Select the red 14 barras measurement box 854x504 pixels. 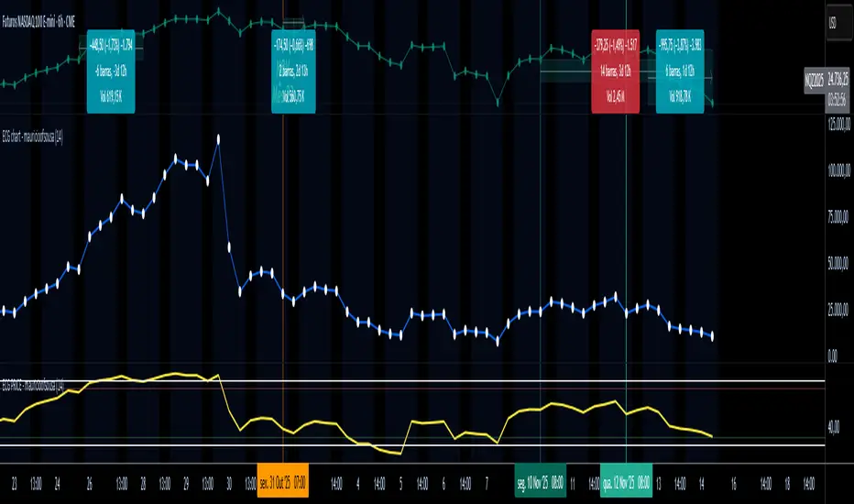(616, 71)
